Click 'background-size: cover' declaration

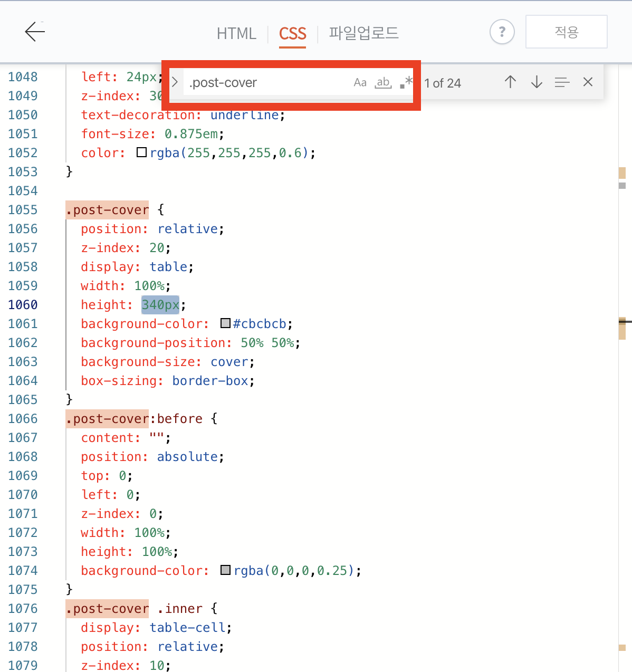tap(168, 362)
